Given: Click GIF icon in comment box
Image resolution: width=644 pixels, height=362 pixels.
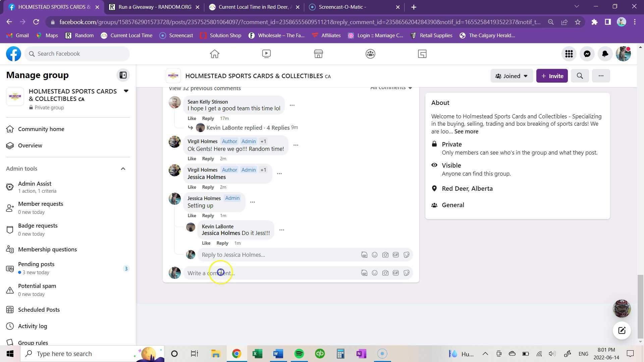Looking at the screenshot, I should (x=396, y=273).
